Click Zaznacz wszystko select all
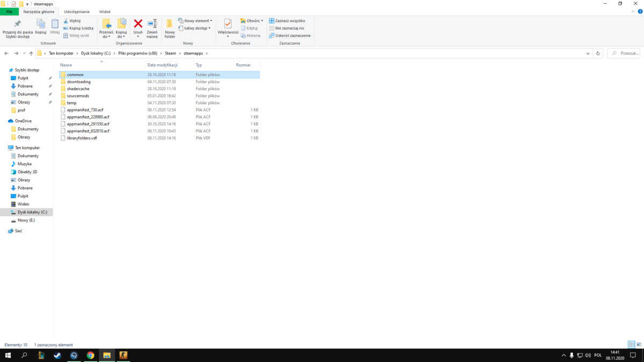This screenshot has height=362, width=644. [287, 21]
